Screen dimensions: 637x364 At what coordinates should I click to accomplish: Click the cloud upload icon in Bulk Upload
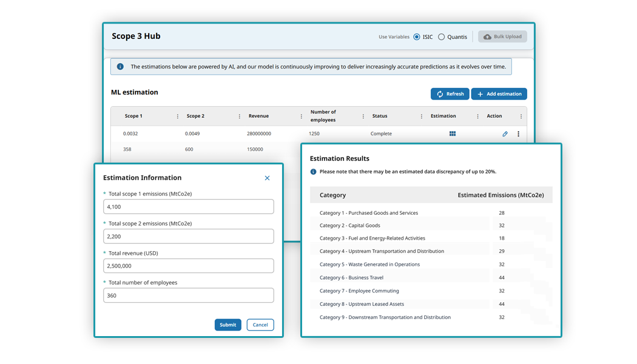(487, 36)
